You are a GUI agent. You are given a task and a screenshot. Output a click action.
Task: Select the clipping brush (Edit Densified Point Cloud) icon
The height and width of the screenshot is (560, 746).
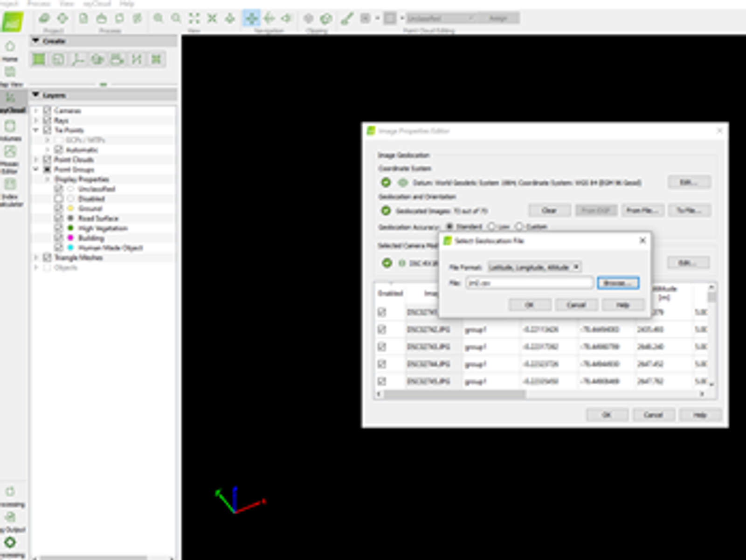[x=346, y=19]
